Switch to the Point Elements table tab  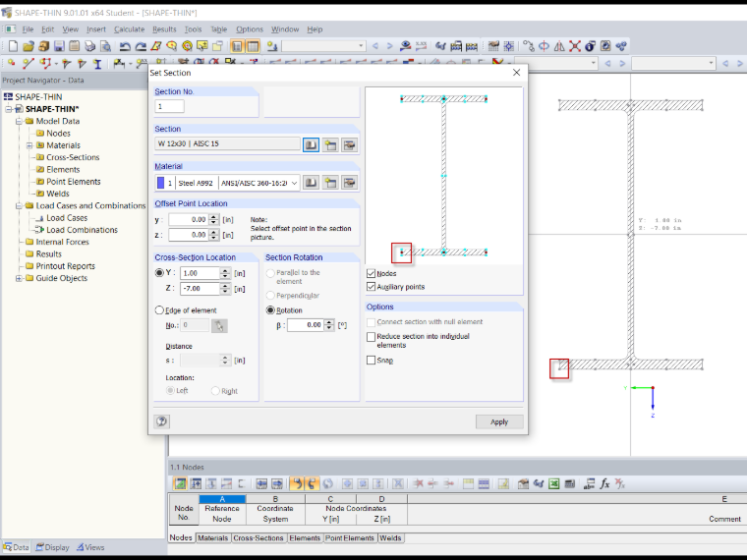click(x=349, y=538)
